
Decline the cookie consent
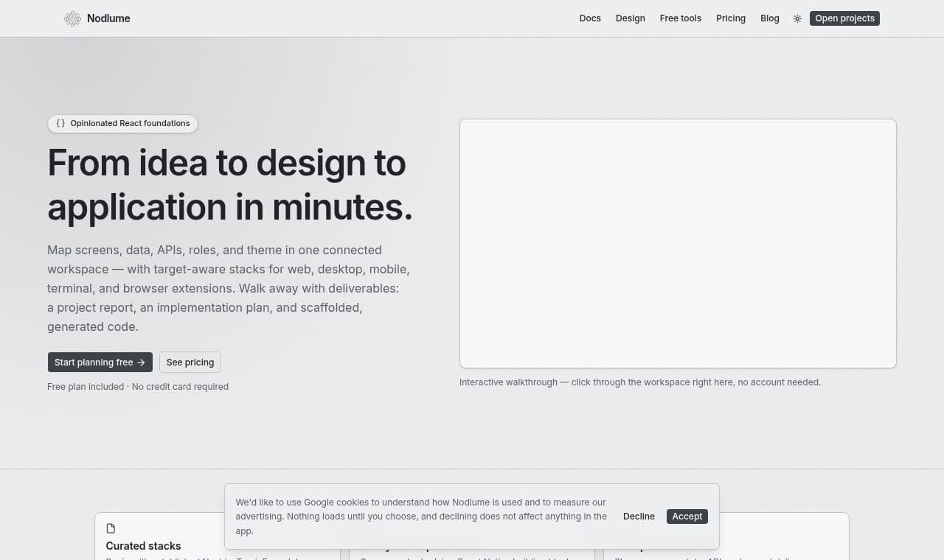point(639,517)
